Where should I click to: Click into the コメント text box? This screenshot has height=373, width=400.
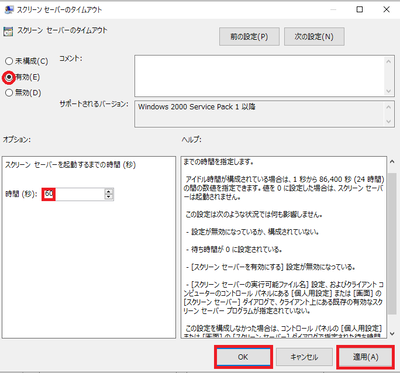(x=259, y=76)
